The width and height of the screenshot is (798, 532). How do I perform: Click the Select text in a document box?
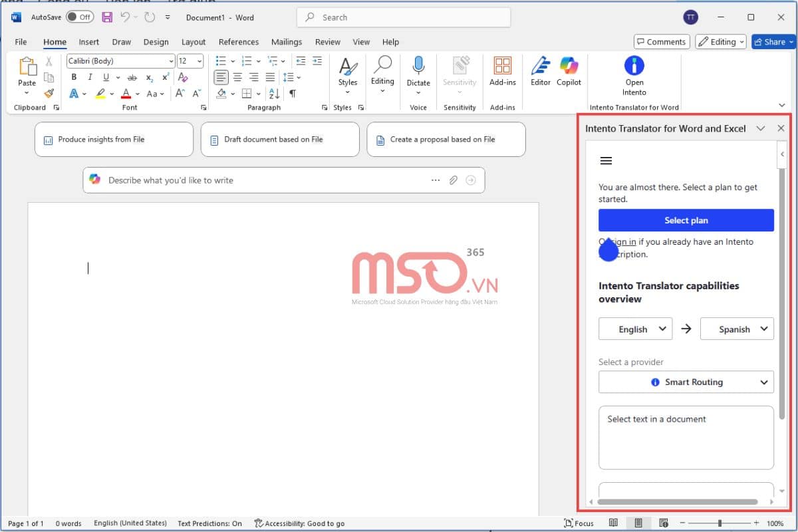(x=686, y=438)
